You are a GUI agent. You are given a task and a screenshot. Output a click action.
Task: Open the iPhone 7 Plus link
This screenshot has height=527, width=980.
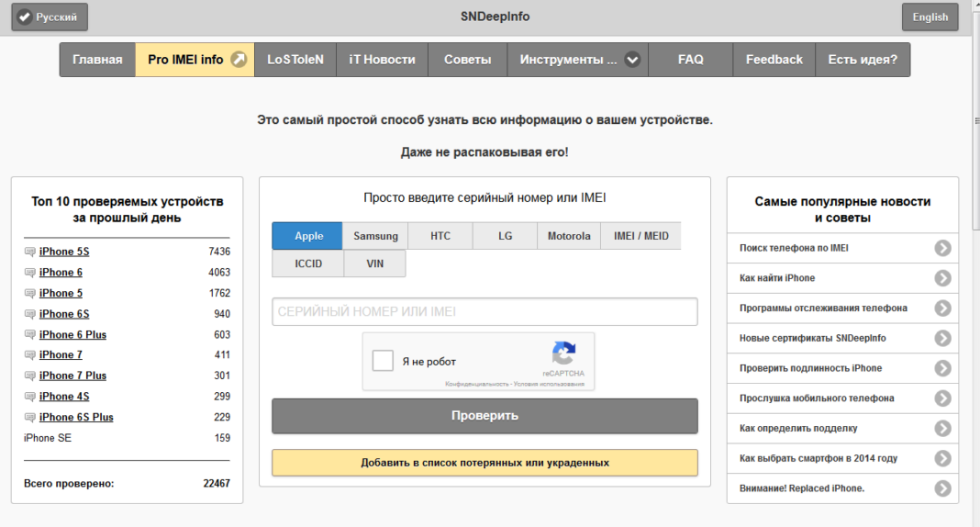click(x=72, y=376)
